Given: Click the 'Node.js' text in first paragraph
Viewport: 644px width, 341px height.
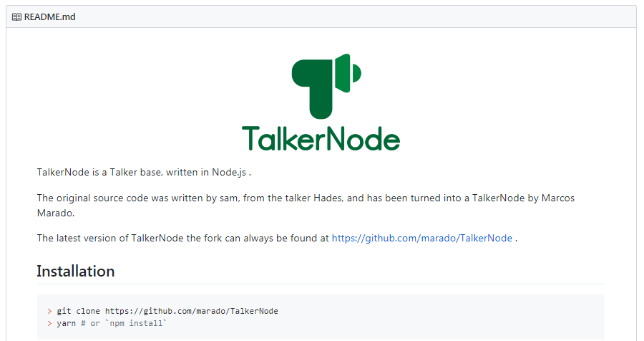Looking at the screenshot, I should coord(229,173).
